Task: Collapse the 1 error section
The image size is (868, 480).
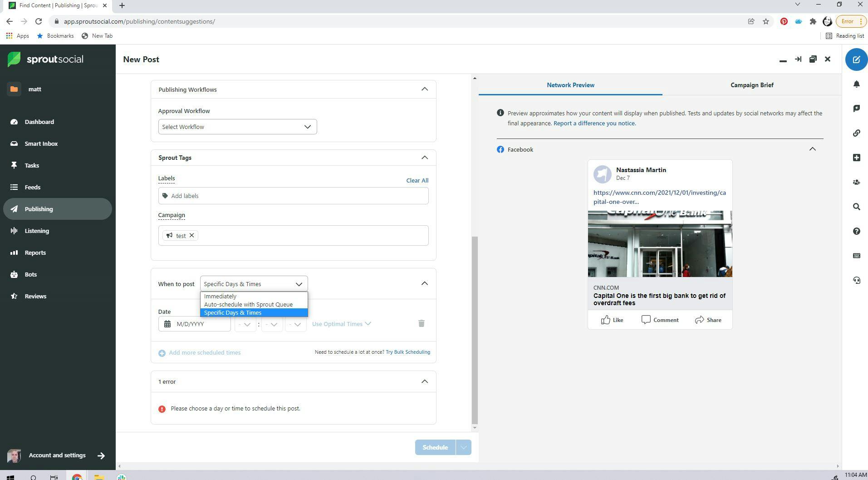Action: point(424,381)
